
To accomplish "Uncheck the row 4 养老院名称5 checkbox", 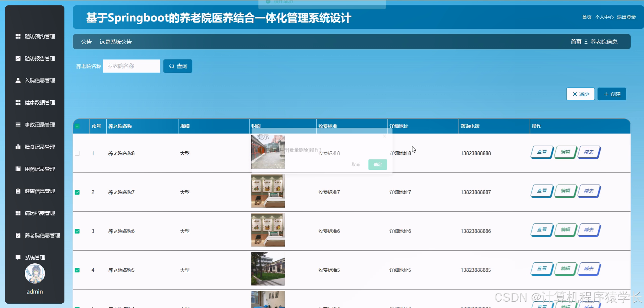I will pyautogui.click(x=77, y=270).
